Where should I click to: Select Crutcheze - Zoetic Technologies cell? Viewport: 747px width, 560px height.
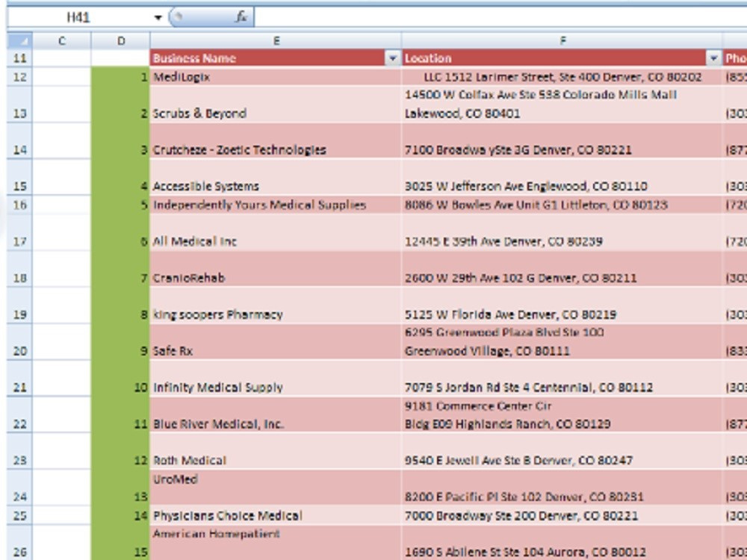click(x=276, y=140)
